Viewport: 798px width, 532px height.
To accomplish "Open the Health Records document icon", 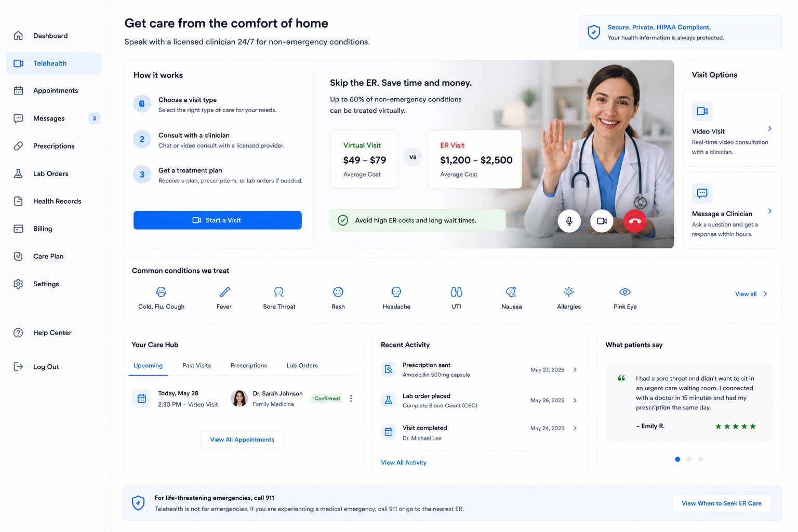I will tap(18, 201).
